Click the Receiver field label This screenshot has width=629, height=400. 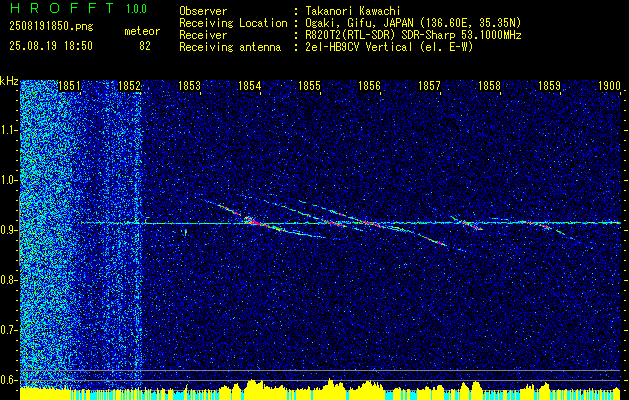(x=203, y=35)
